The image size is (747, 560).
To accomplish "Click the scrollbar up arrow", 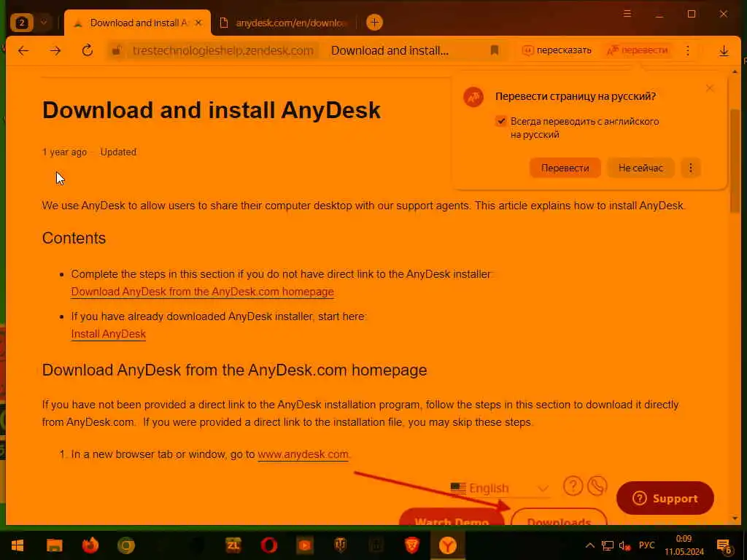I will 735,72.
